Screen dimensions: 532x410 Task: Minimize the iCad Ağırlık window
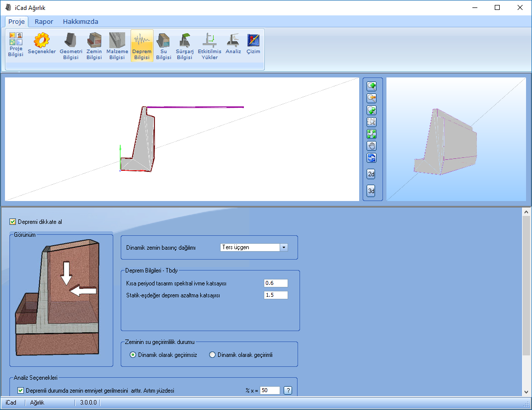(475, 7)
